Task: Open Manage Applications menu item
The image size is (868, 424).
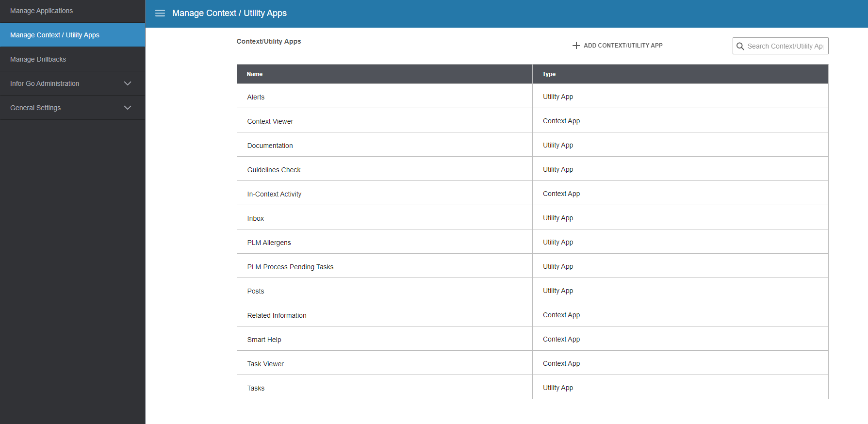Action: (42, 11)
